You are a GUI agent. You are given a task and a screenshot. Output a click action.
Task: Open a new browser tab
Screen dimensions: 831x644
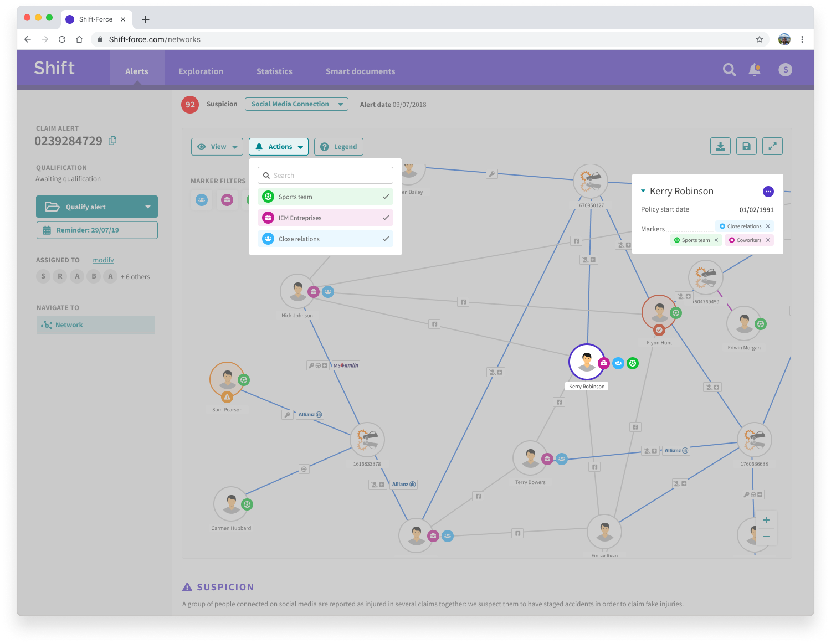point(146,19)
